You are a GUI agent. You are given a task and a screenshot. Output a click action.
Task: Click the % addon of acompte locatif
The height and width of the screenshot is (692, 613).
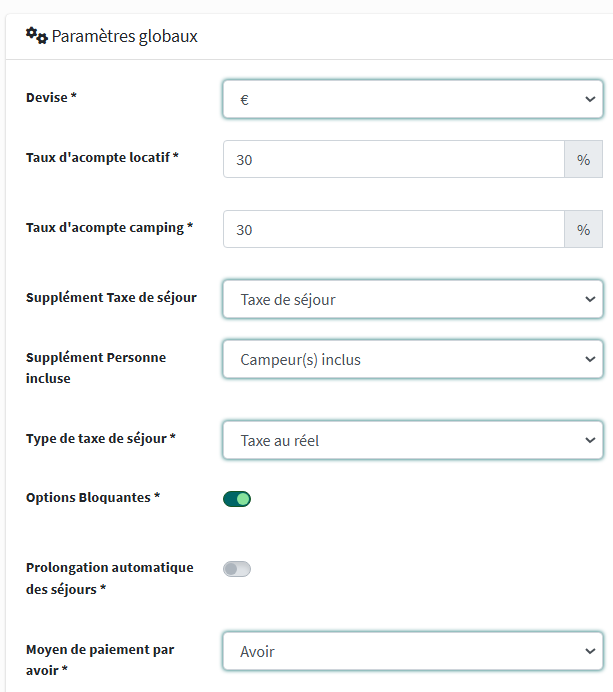pos(584,159)
